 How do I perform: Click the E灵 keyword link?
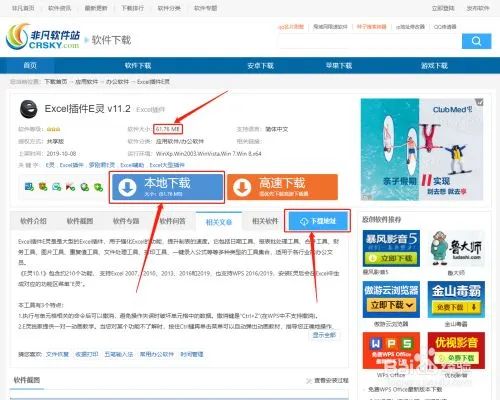50,165
